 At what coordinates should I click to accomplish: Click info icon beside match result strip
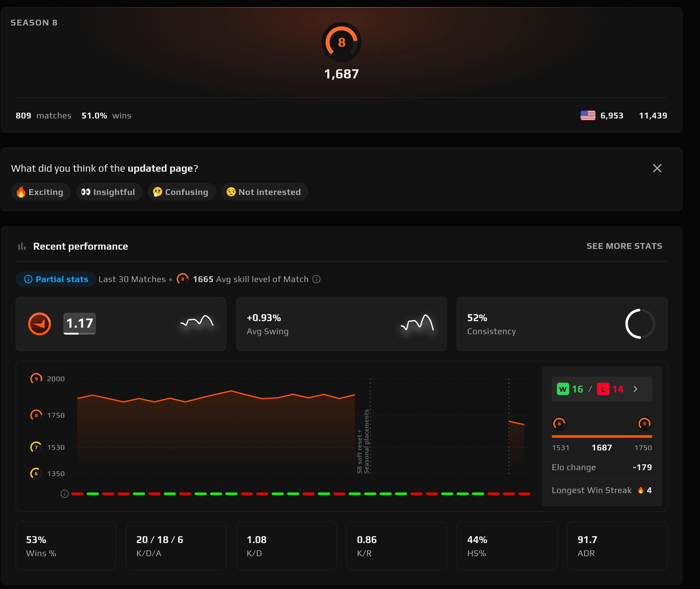pyautogui.click(x=64, y=494)
